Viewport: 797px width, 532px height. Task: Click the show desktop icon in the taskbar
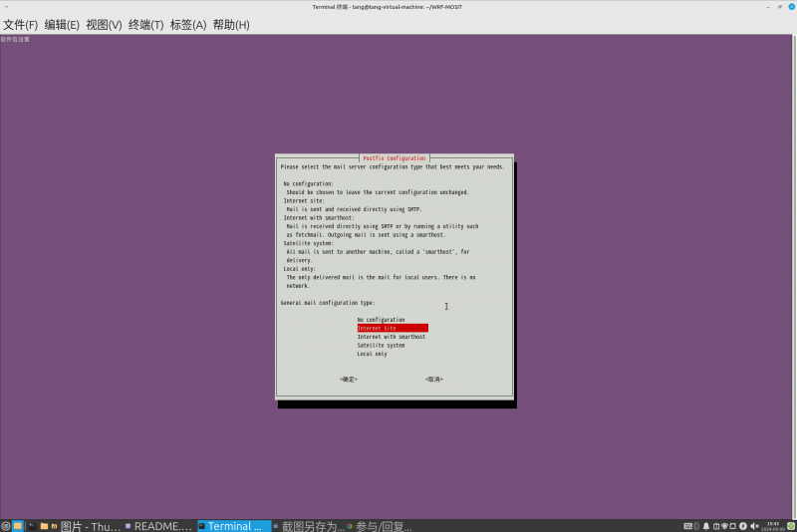(18, 525)
